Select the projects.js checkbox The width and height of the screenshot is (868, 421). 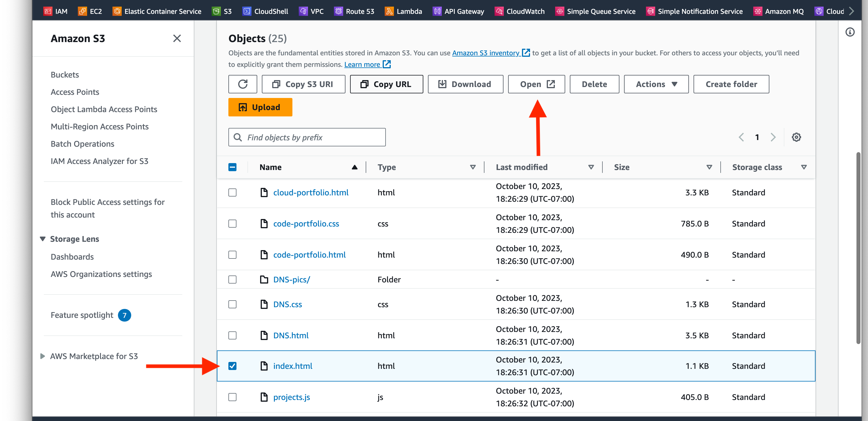pyautogui.click(x=232, y=397)
